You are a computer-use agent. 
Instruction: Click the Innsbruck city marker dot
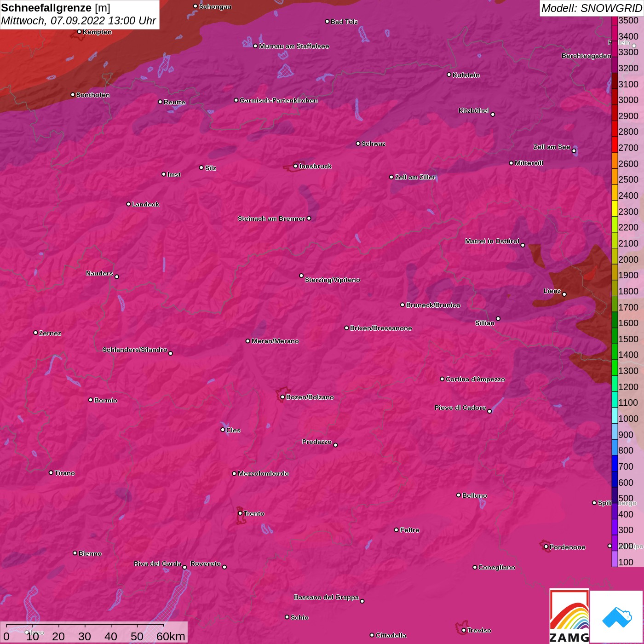click(295, 166)
